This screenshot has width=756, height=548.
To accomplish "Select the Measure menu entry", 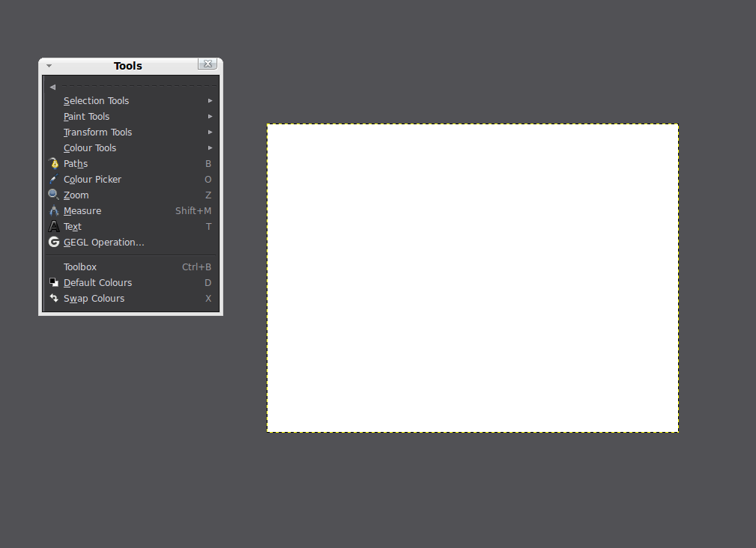I will click(x=130, y=211).
